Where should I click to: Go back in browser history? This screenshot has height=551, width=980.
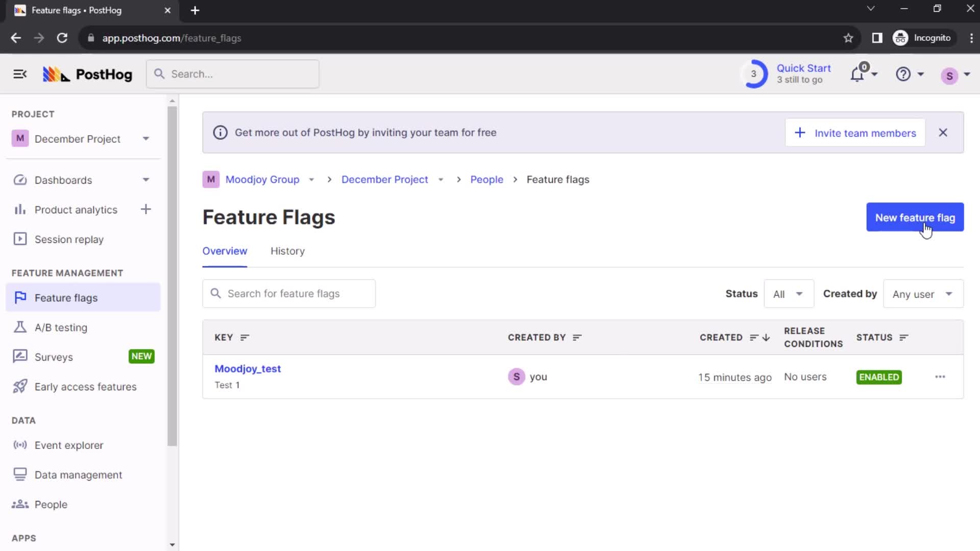16,38
